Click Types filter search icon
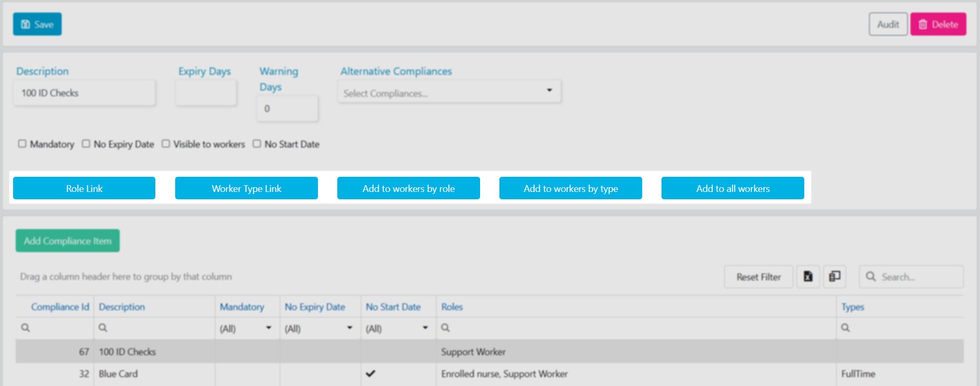The image size is (980, 386). coord(845,328)
